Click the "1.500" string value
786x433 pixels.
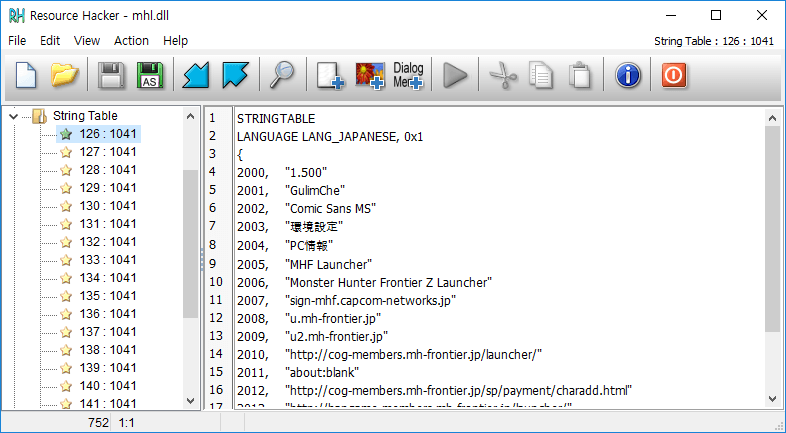[306, 173]
